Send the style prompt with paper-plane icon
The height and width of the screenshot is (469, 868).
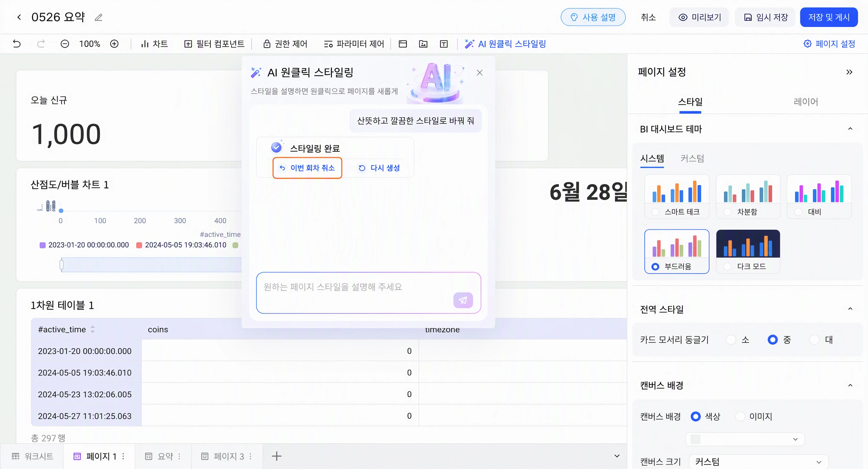pyautogui.click(x=463, y=300)
